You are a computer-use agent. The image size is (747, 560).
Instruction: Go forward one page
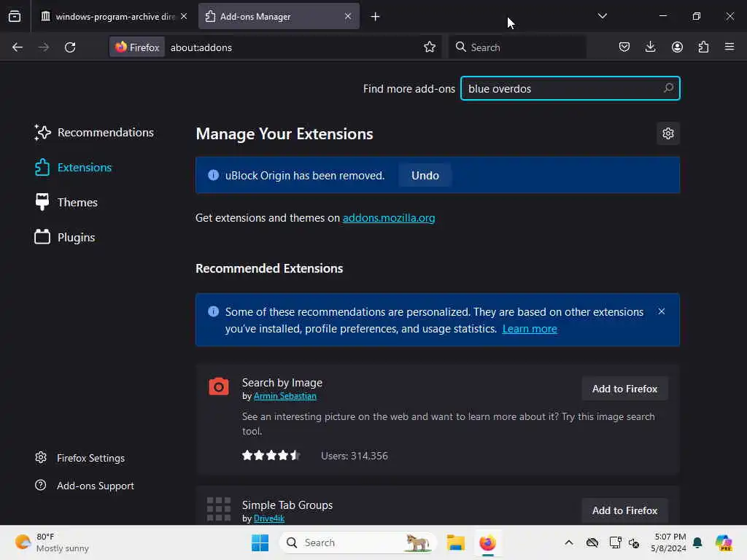[43, 47]
